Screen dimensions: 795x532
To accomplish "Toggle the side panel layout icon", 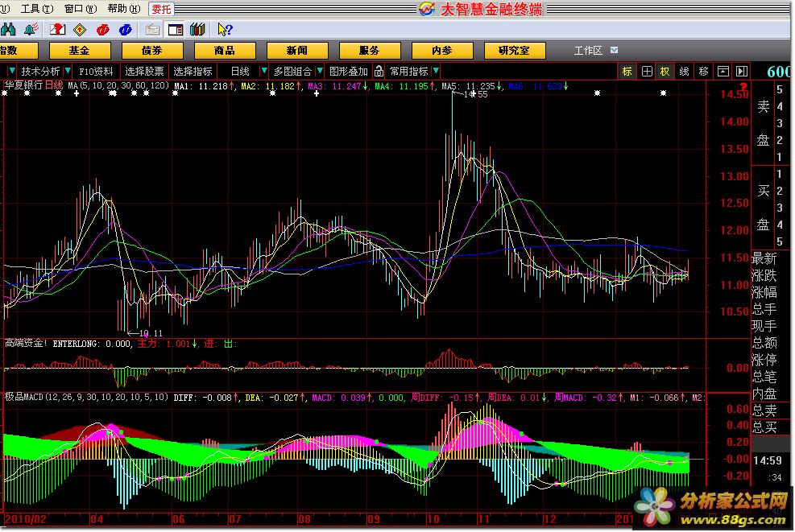I will pyautogui.click(x=176, y=30).
